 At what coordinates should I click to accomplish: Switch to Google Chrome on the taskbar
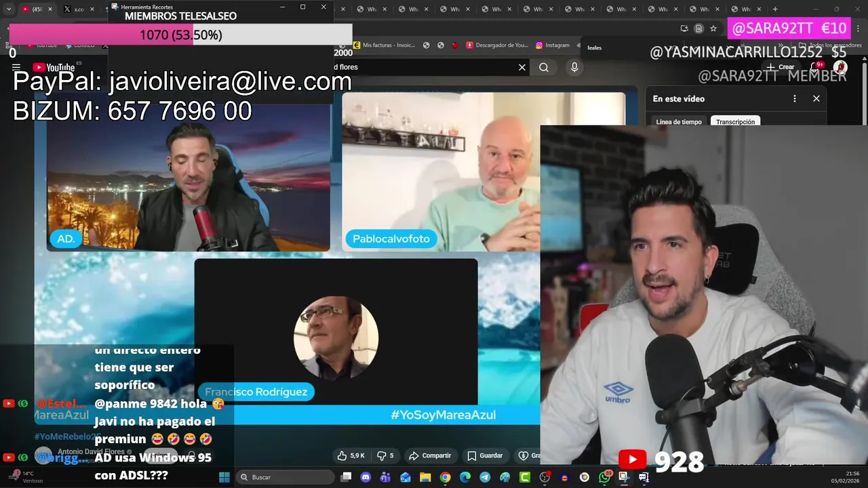pos(445,477)
